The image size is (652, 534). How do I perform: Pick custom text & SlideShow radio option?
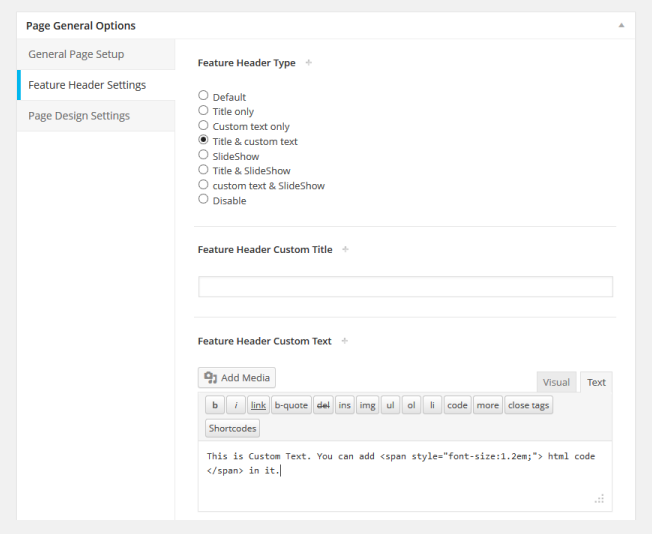[x=203, y=185]
